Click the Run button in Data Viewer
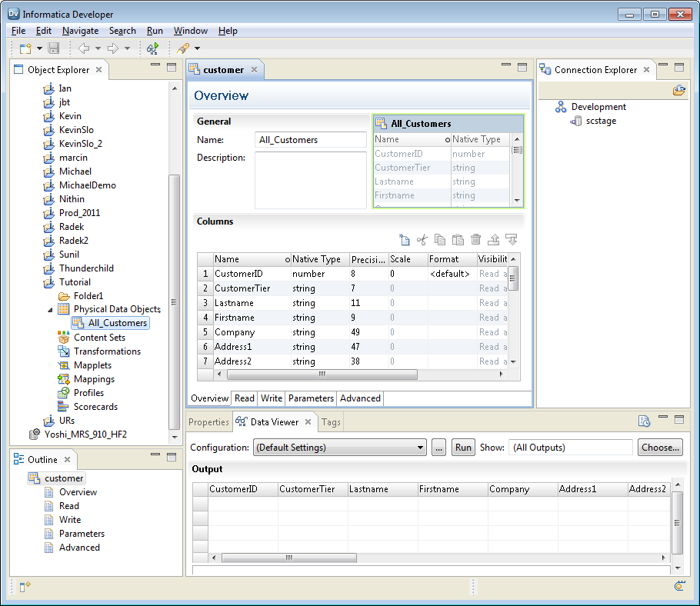The image size is (700, 606). click(463, 448)
